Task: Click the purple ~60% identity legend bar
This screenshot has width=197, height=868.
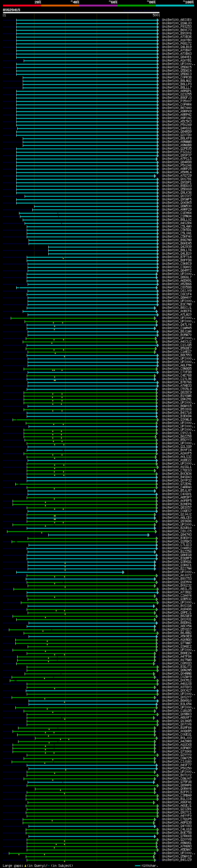Action: pyautogui.click(x=99, y=6)
